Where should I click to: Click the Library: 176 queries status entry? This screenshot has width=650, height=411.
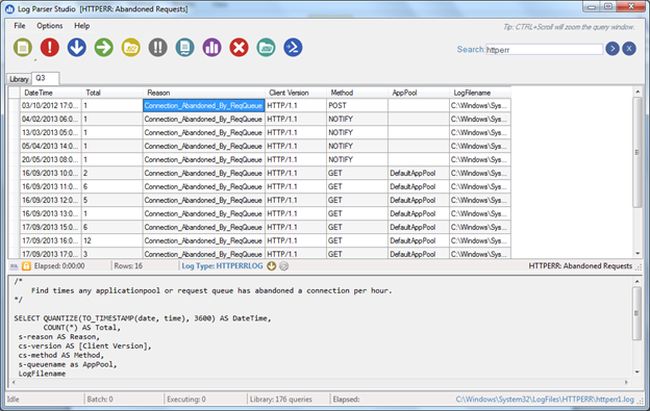[x=281, y=399]
